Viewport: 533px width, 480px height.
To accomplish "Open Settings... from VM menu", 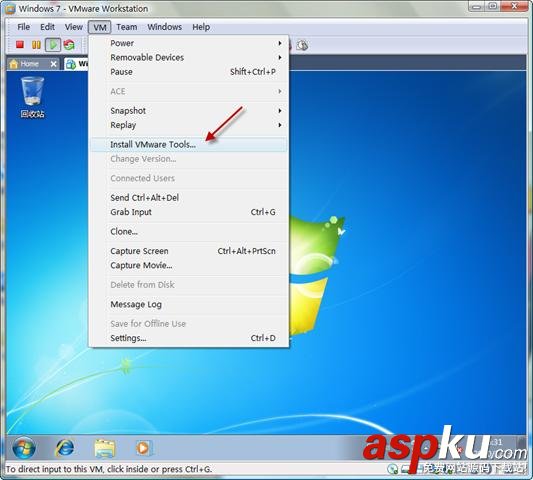I will coord(188,338).
